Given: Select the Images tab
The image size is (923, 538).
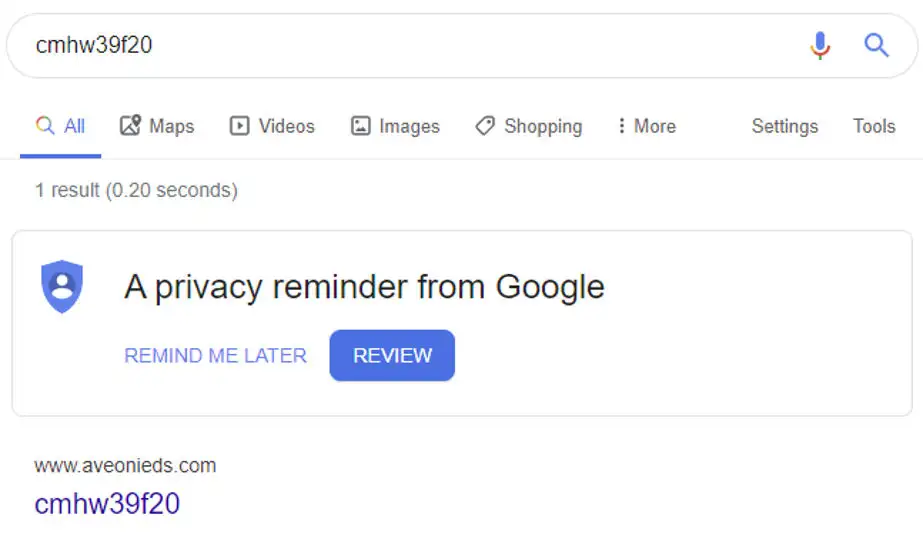Looking at the screenshot, I should [x=395, y=126].
